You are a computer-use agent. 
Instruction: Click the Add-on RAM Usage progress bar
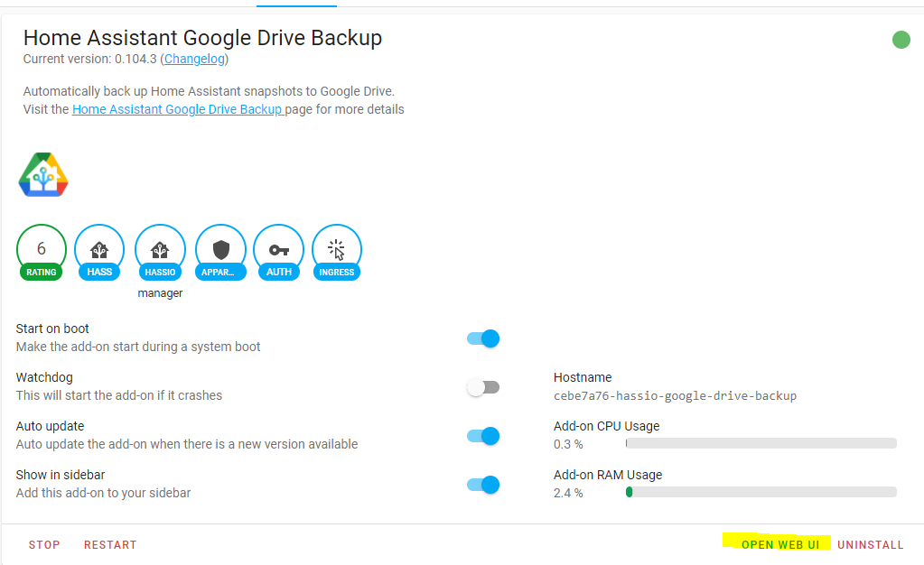point(761,492)
